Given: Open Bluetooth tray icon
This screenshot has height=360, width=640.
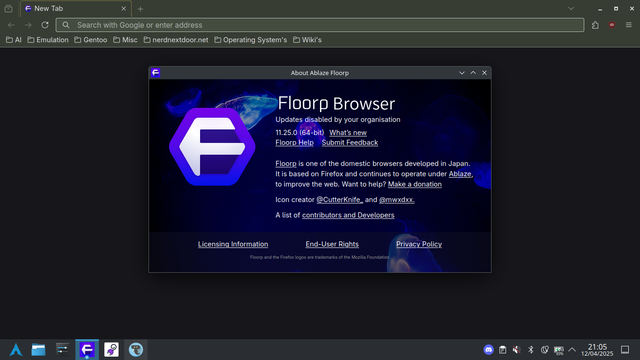Looking at the screenshot, I should coord(531,350).
